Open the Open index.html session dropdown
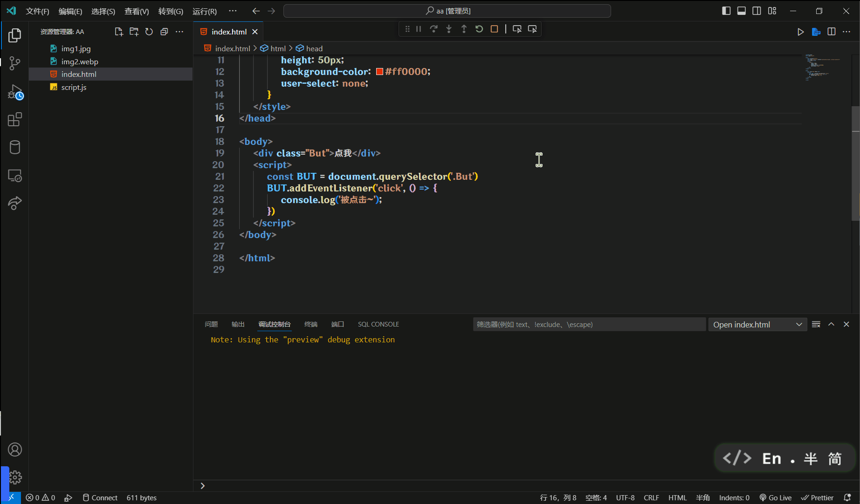 click(x=757, y=325)
